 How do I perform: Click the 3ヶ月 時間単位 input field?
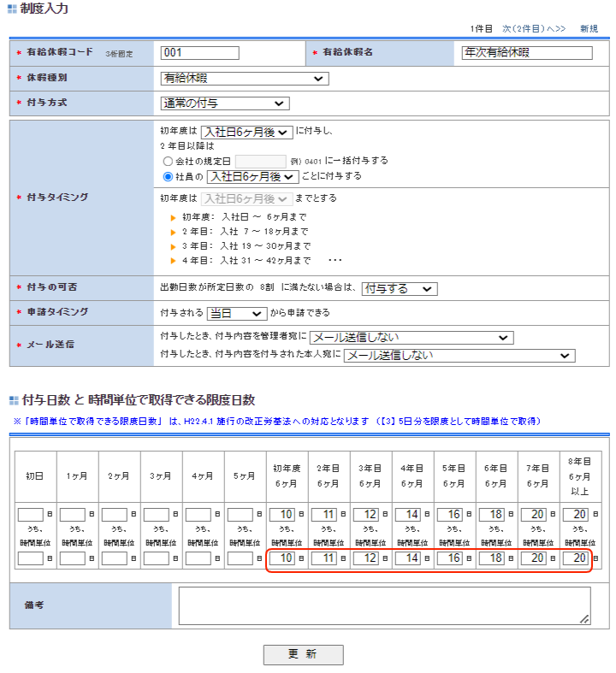tap(157, 558)
